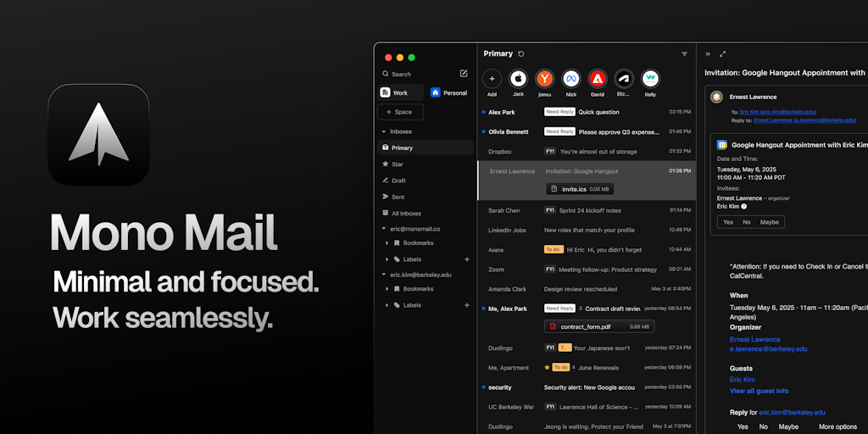Viewport: 868px width, 434px height.
Task: Select the Nick contact avatar
Action: pyautogui.click(x=571, y=79)
